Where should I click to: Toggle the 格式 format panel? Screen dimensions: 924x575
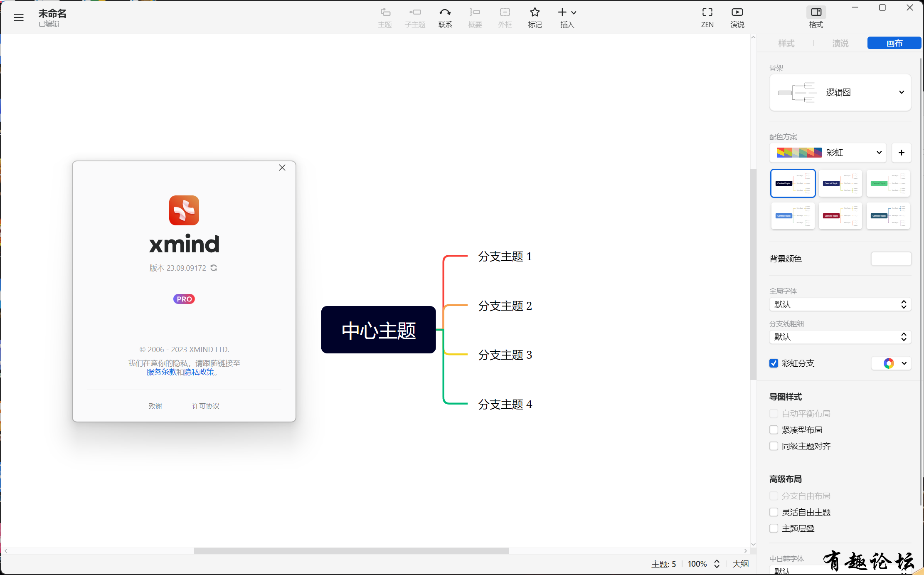(816, 18)
